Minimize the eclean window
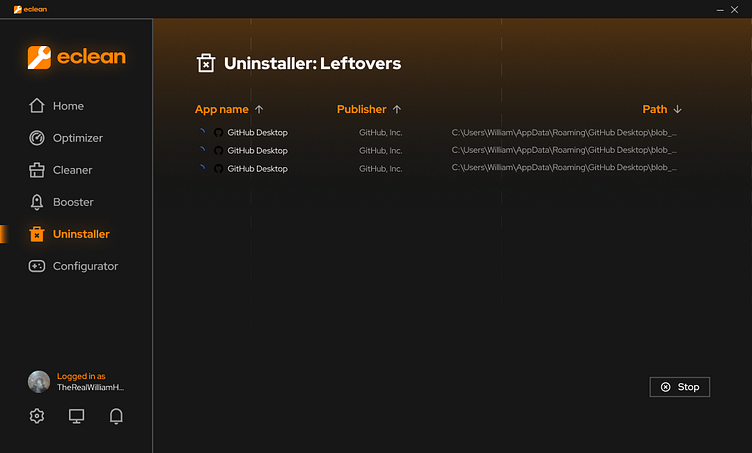This screenshot has width=752, height=453. (x=720, y=10)
